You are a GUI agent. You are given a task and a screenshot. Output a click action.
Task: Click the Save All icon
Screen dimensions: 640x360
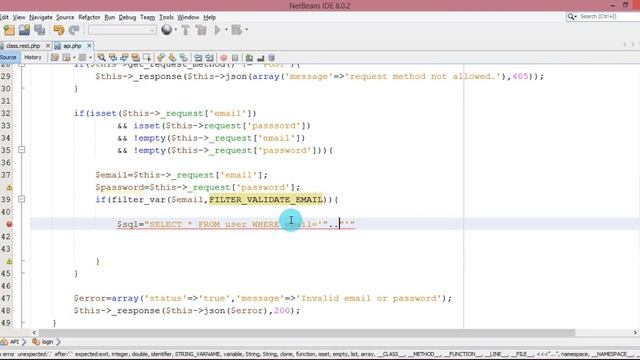click(40, 30)
